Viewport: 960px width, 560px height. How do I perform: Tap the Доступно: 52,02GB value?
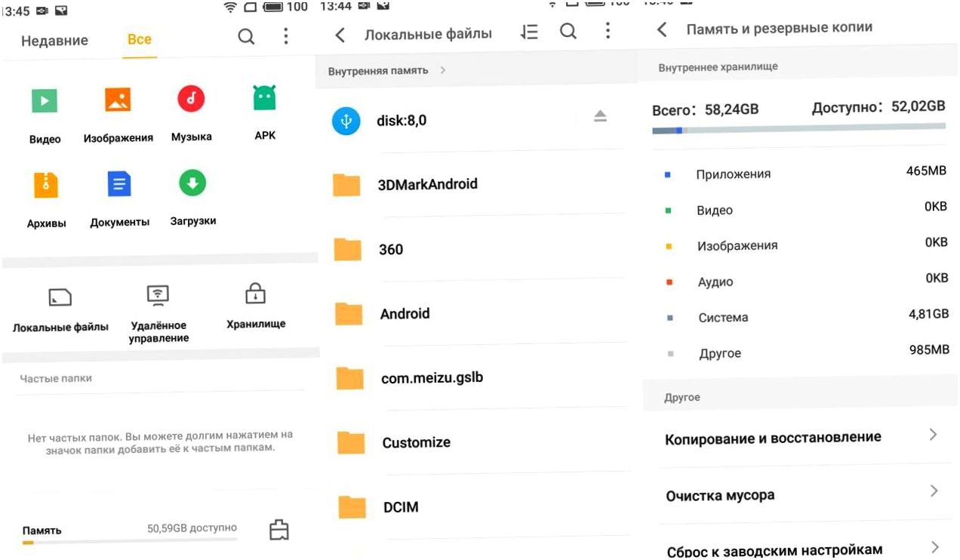[x=878, y=107]
